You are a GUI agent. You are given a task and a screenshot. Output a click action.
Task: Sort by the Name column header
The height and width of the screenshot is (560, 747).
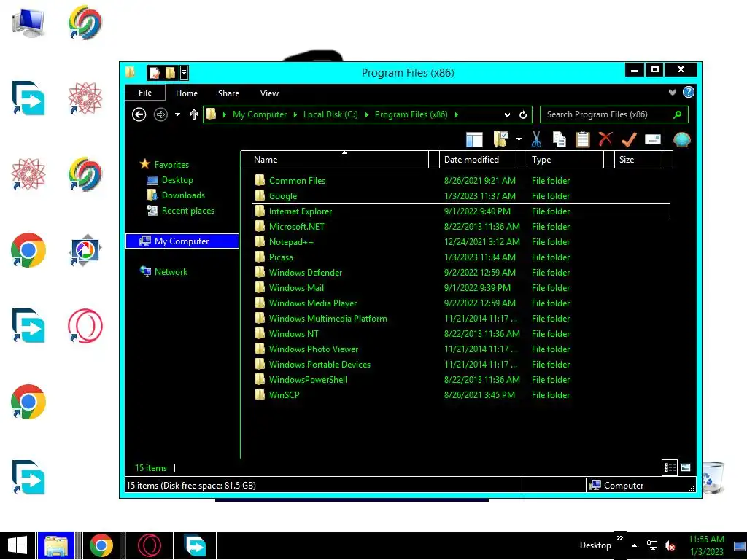[x=334, y=160]
